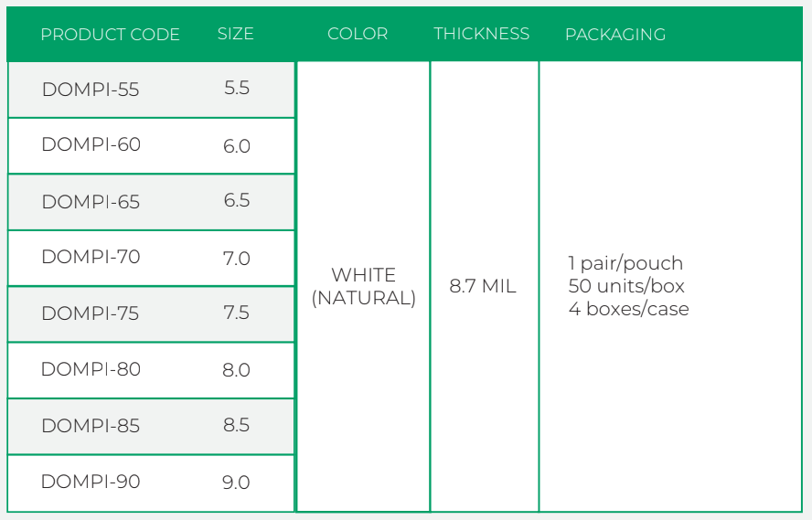Click the 5.5 size cell
Viewport: 812px width, 520px height.
click(237, 89)
